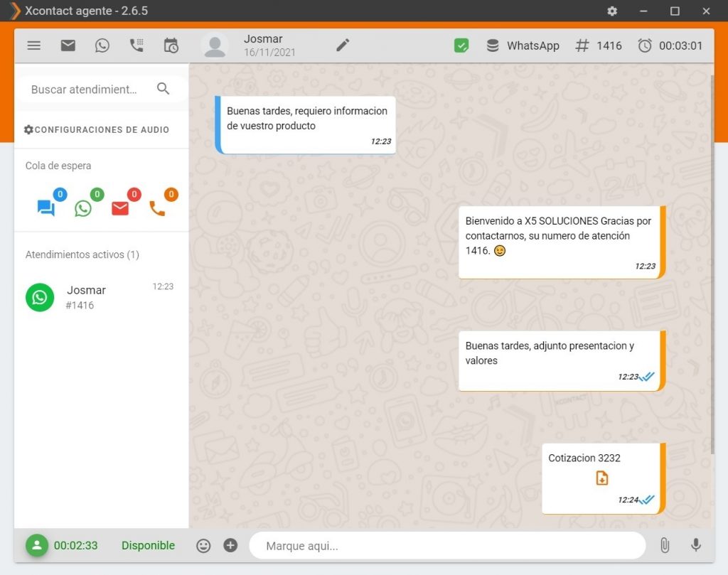Click the database stack icon beside WhatsApp
728x575 pixels.
coord(493,45)
